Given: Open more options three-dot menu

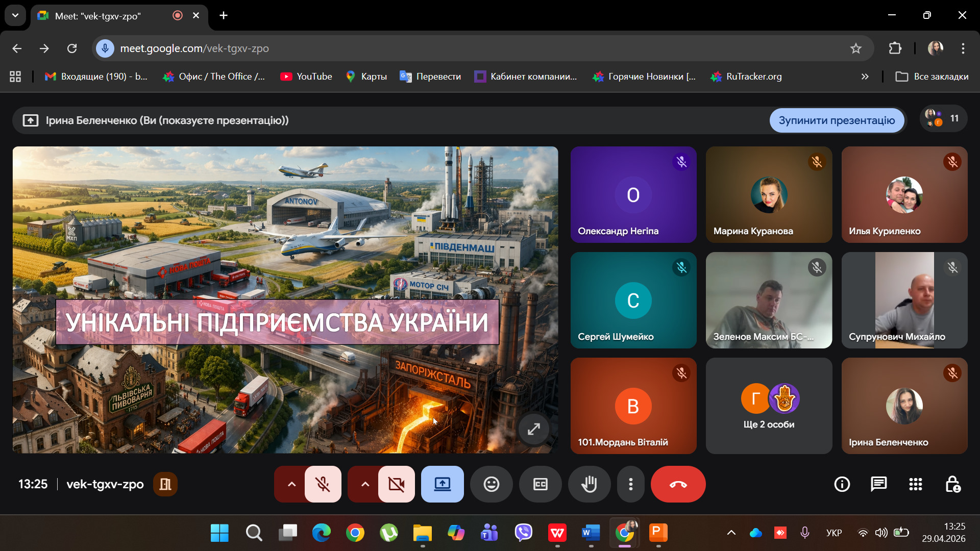Looking at the screenshot, I should [x=631, y=484].
